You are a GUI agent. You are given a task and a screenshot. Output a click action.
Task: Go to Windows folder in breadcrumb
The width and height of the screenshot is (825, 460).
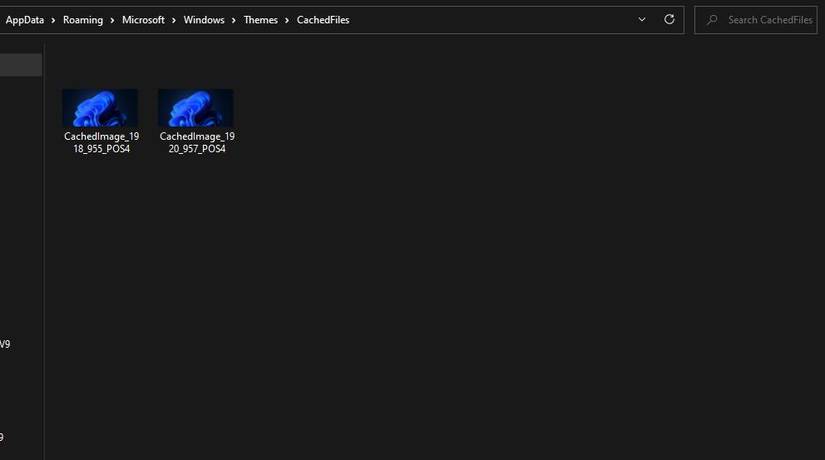(x=204, y=20)
